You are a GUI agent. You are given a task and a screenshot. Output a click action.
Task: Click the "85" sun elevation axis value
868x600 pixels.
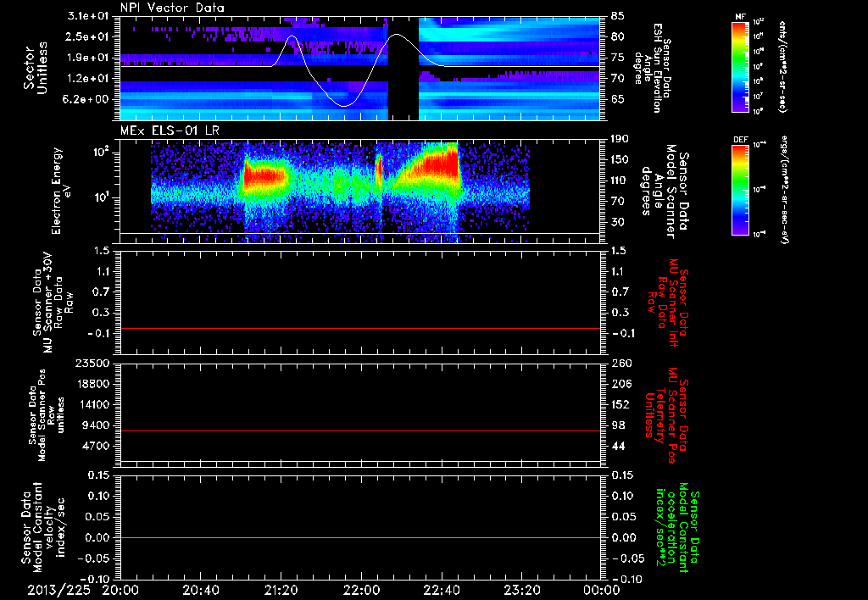click(x=618, y=16)
